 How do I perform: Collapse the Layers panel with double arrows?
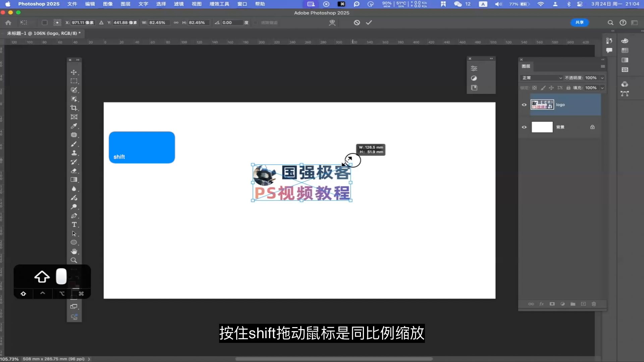click(x=603, y=59)
